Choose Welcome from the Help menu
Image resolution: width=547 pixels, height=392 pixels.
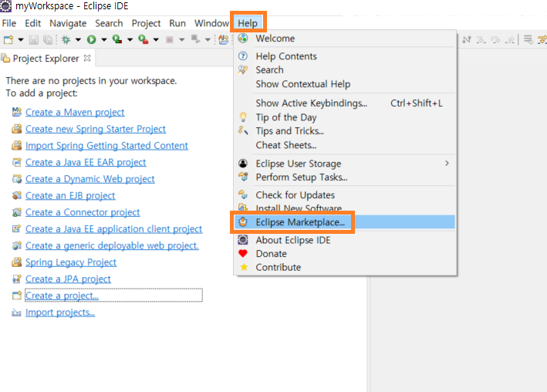pos(345,39)
